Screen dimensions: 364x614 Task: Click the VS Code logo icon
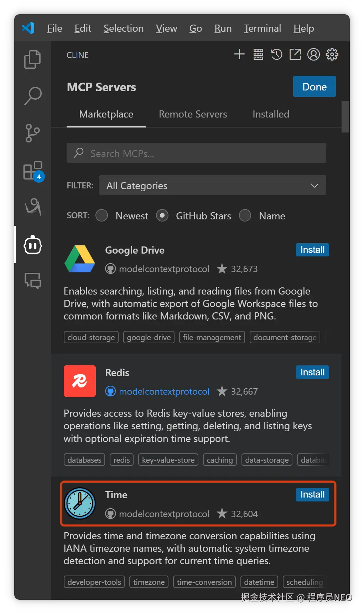28,28
